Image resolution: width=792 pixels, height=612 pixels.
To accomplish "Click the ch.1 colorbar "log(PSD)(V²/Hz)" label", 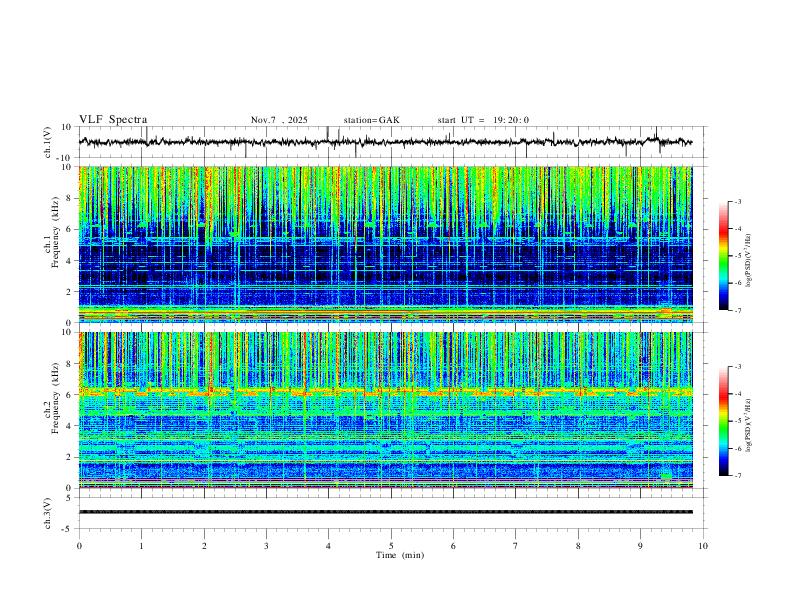I will tap(749, 260).
